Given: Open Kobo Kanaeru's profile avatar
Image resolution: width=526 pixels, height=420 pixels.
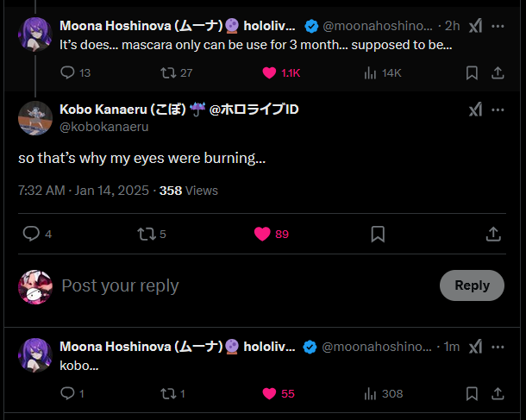Looking at the screenshot, I should coord(35,117).
